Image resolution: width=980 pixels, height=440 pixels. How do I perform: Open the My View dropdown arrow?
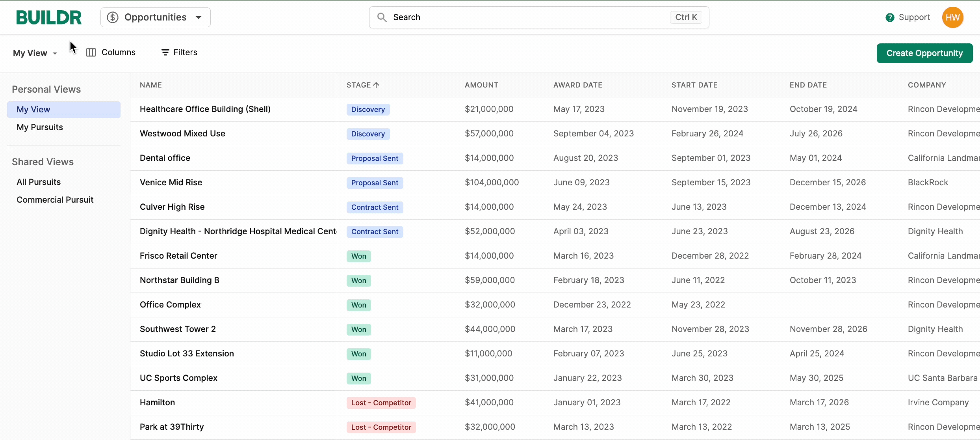(x=55, y=53)
